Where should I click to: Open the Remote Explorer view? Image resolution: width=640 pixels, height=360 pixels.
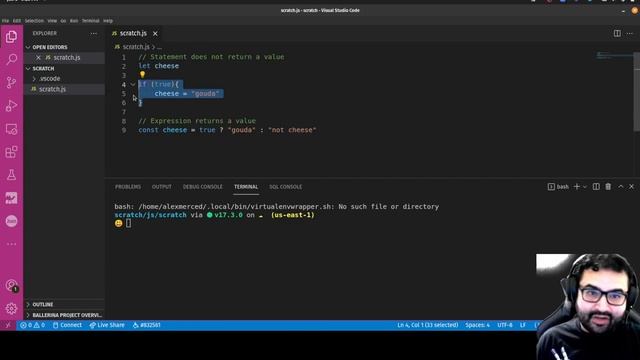click(11, 129)
